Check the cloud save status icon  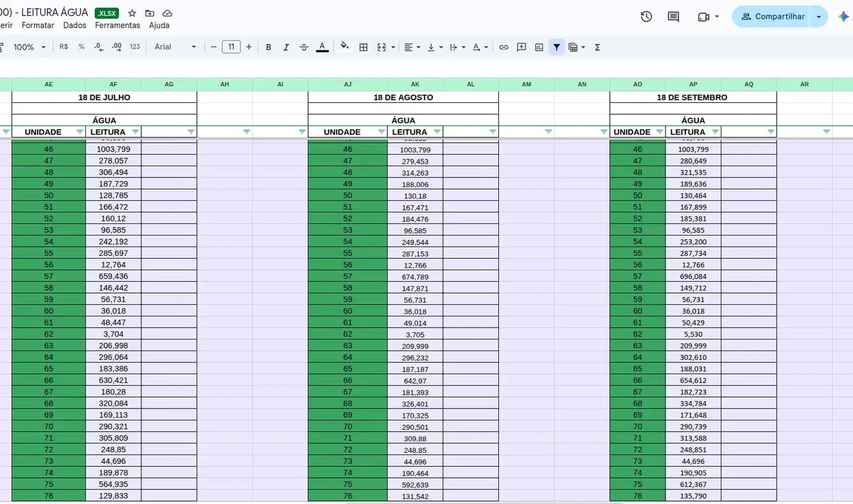pyautogui.click(x=168, y=13)
